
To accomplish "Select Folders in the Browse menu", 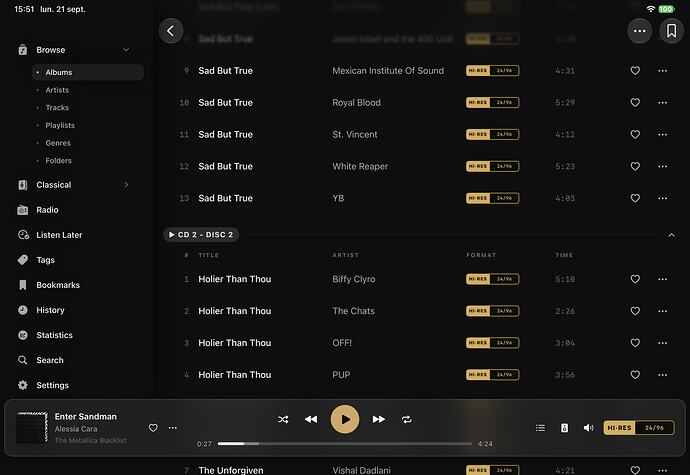I will pyautogui.click(x=59, y=161).
